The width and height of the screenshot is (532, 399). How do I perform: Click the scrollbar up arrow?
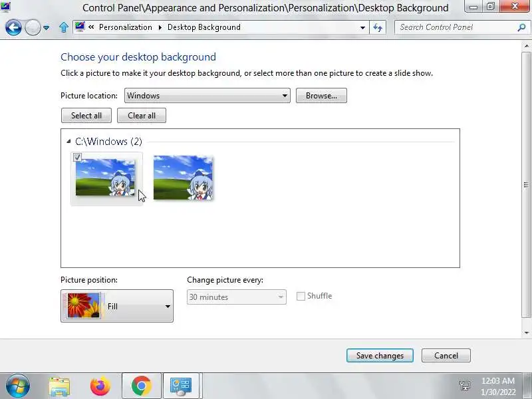[x=526, y=45]
